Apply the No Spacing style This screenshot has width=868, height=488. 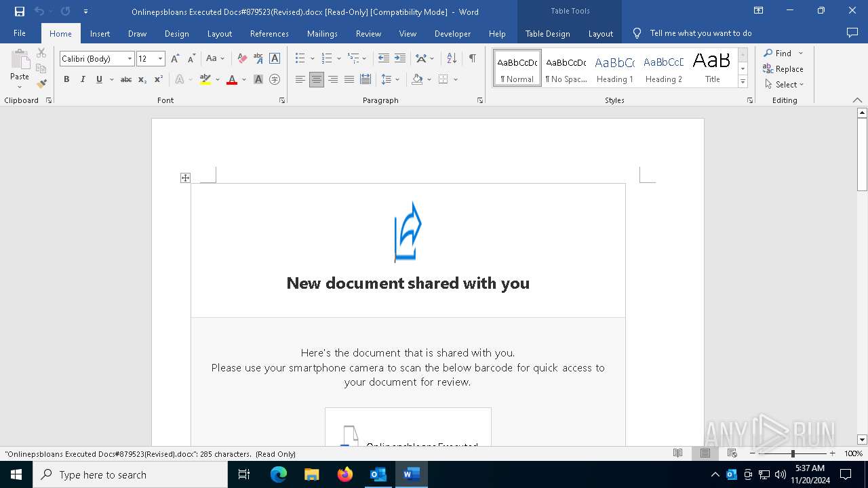click(x=566, y=68)
